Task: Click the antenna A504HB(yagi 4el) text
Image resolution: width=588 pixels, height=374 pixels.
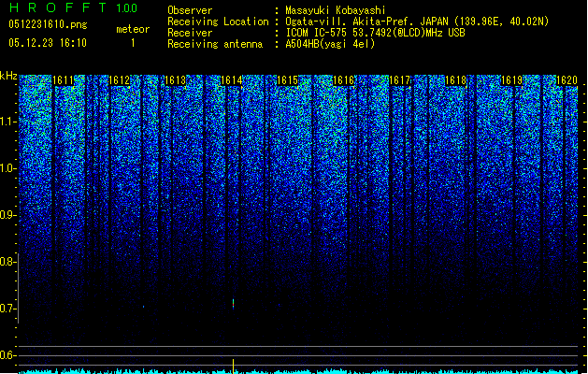Action: point(330,44)
